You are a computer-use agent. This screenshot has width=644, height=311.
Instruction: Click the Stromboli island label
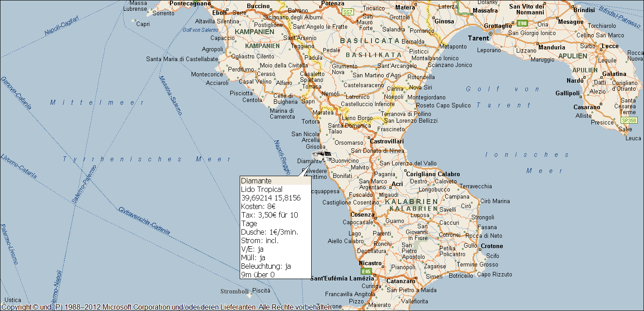234,291
